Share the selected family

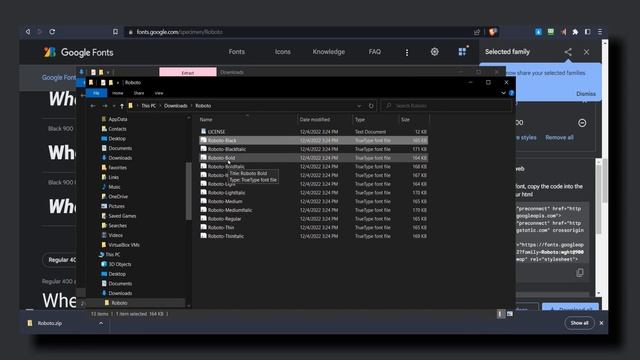[x=568, y=52]
